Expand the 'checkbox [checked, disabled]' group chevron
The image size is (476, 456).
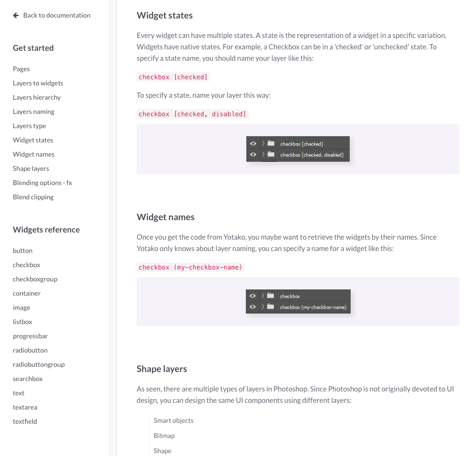point(263,154)
